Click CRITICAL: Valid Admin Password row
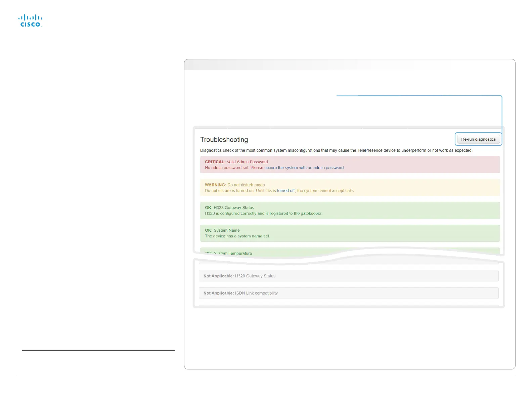The height and width of the screenshot is (400, 532). point(350,165)
